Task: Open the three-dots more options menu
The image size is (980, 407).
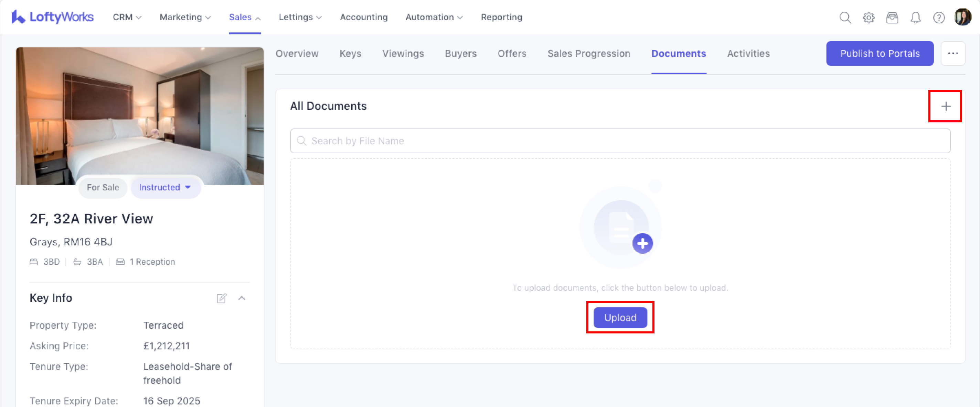Action: pos(952,54)
